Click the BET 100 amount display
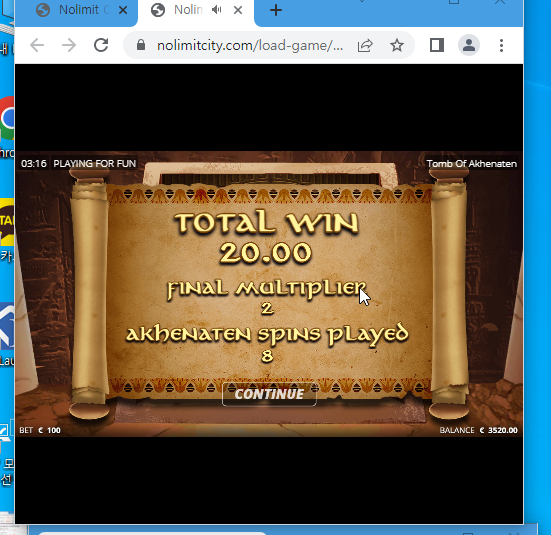551x535 pixels. pos(40,430)
